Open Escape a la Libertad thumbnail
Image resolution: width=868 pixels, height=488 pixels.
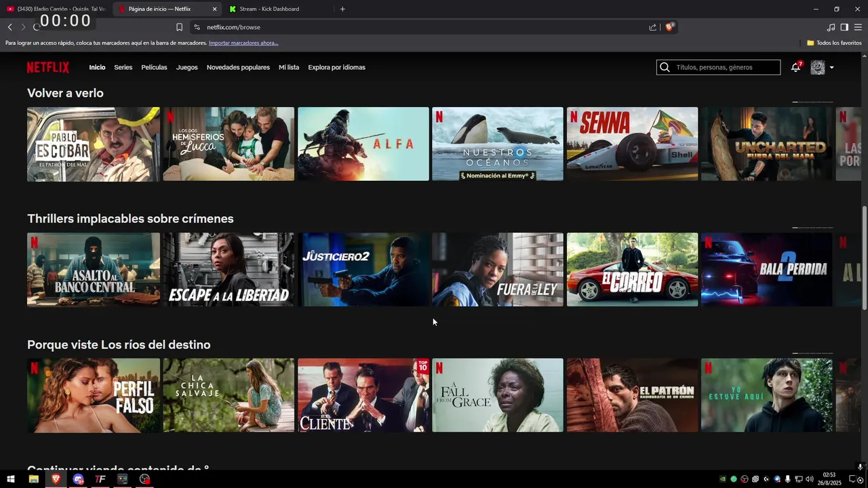pyautogui.click(x=229, y=270)
